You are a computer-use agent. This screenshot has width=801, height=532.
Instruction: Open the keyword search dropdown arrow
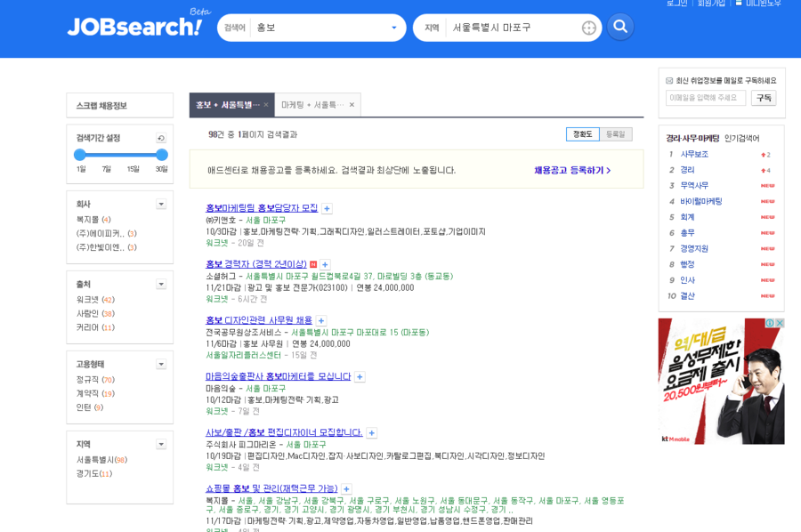tap(394, 28)
